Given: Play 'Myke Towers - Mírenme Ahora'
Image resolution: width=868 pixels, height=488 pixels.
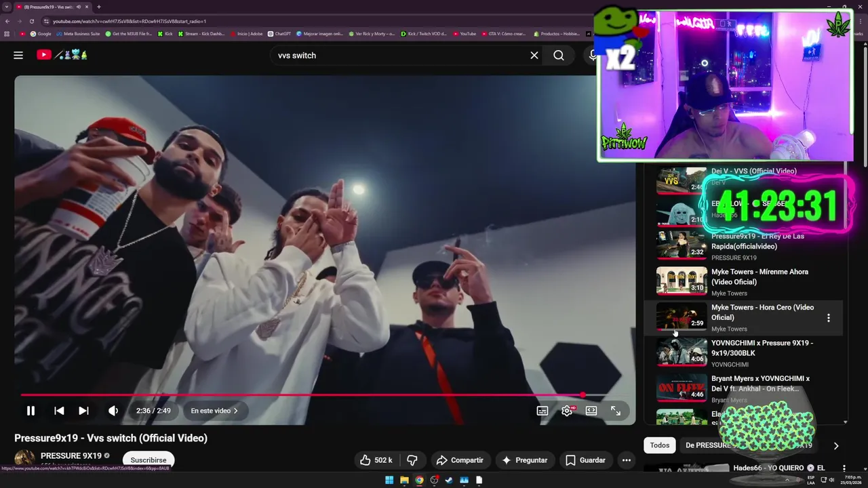Looking at the screenshot, I should (759, 277).
